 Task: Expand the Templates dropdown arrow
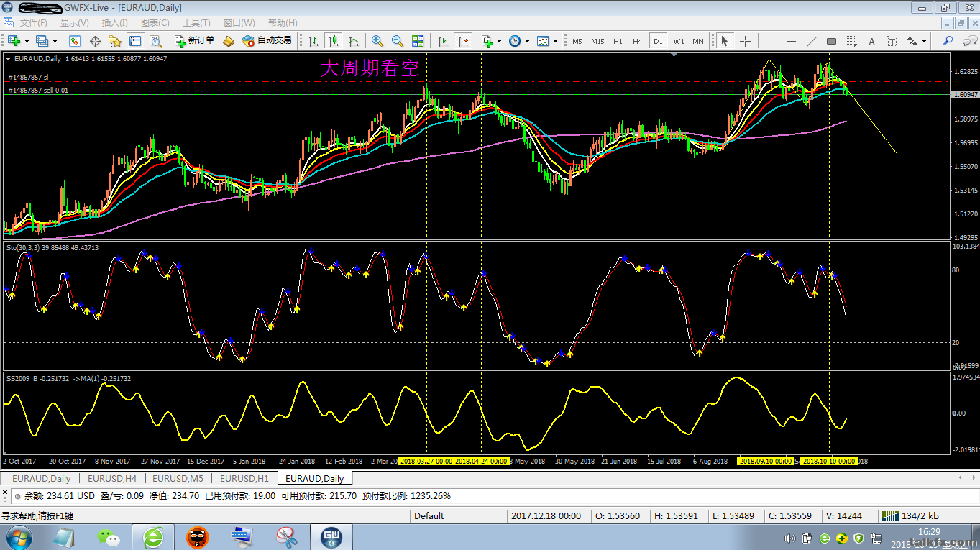[x=555, y=41]
